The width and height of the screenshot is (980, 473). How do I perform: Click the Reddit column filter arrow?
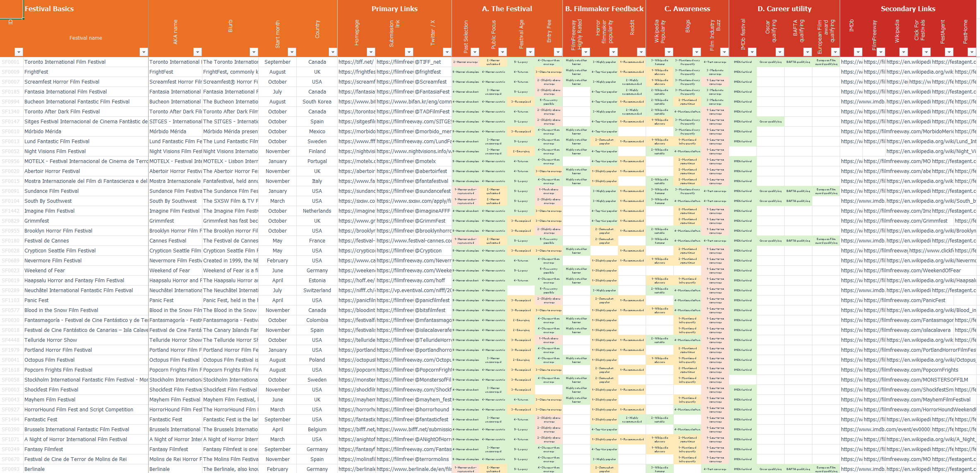coord(641,52)
